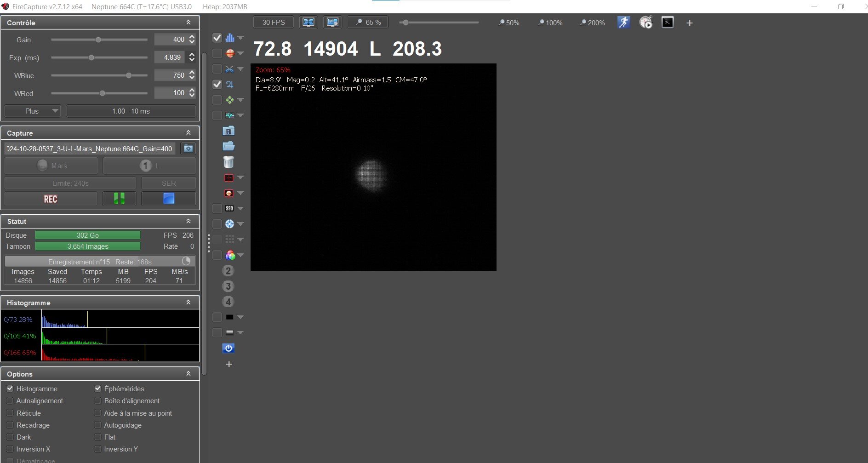This screenshot has height=463, width=868.
Task: Click the blue stop capture button
Action: point(169,199)
